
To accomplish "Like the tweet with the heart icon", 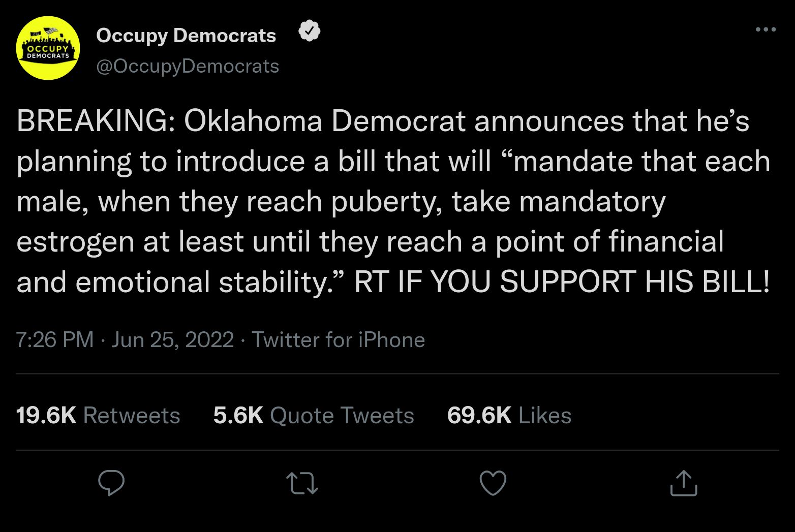I will [x=493, y=483].
